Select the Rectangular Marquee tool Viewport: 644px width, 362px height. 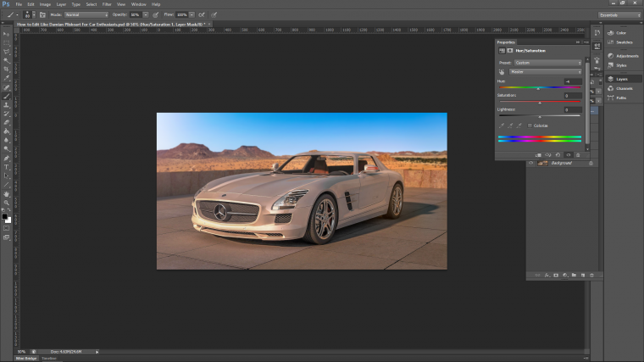(x=6, y=42)
